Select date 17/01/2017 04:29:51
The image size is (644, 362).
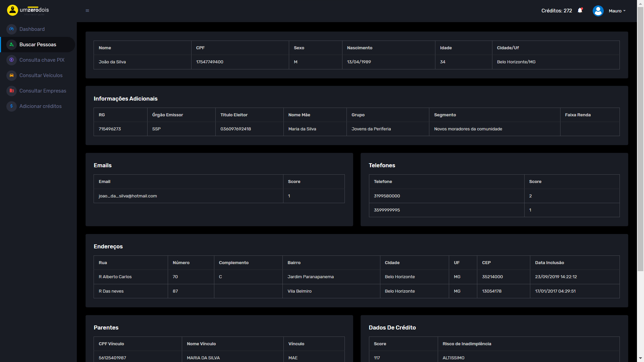(x=555, y=291)
